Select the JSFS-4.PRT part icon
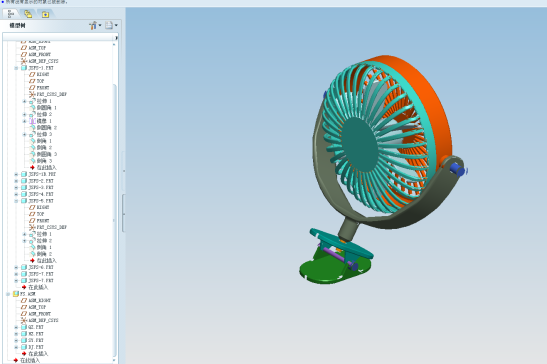 24,194
